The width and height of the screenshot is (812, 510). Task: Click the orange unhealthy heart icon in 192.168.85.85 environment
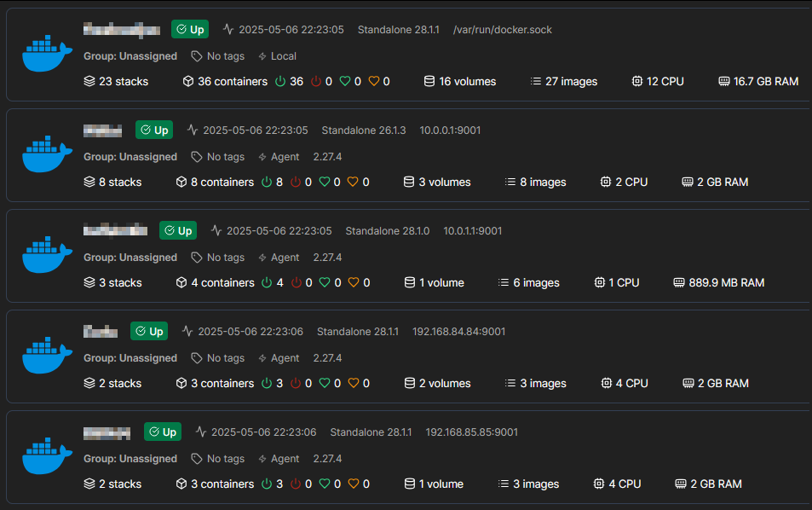(x=354, y=484)
